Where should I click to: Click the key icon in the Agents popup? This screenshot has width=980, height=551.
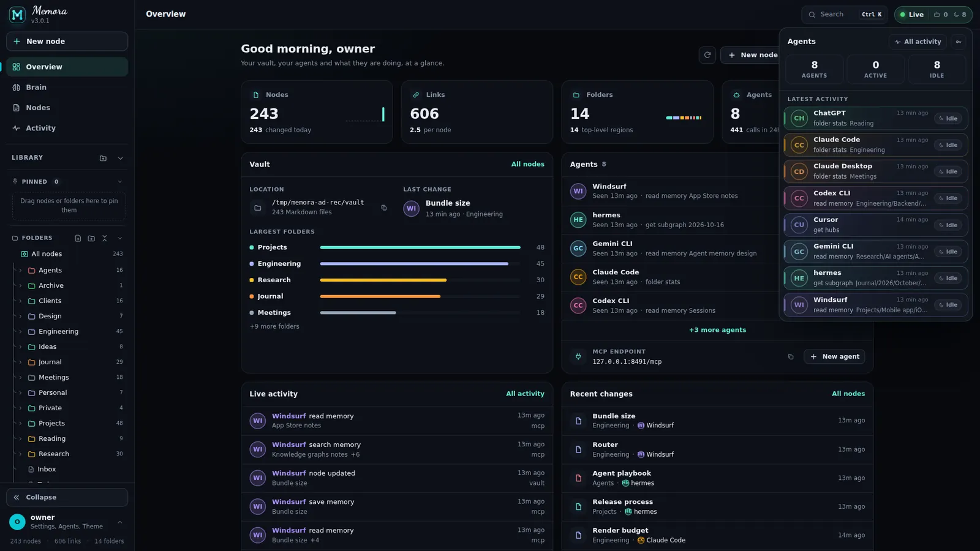959,42
